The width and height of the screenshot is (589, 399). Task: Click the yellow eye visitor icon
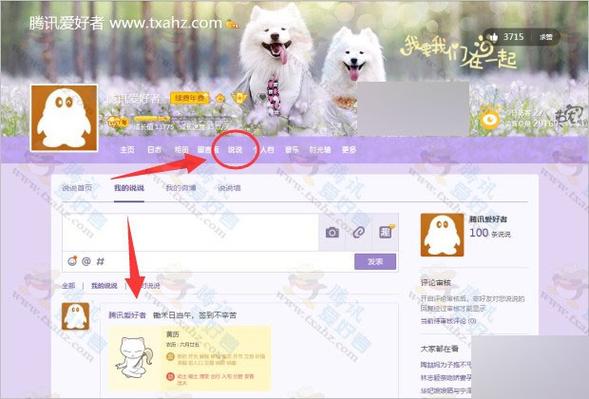coord(490,119)
